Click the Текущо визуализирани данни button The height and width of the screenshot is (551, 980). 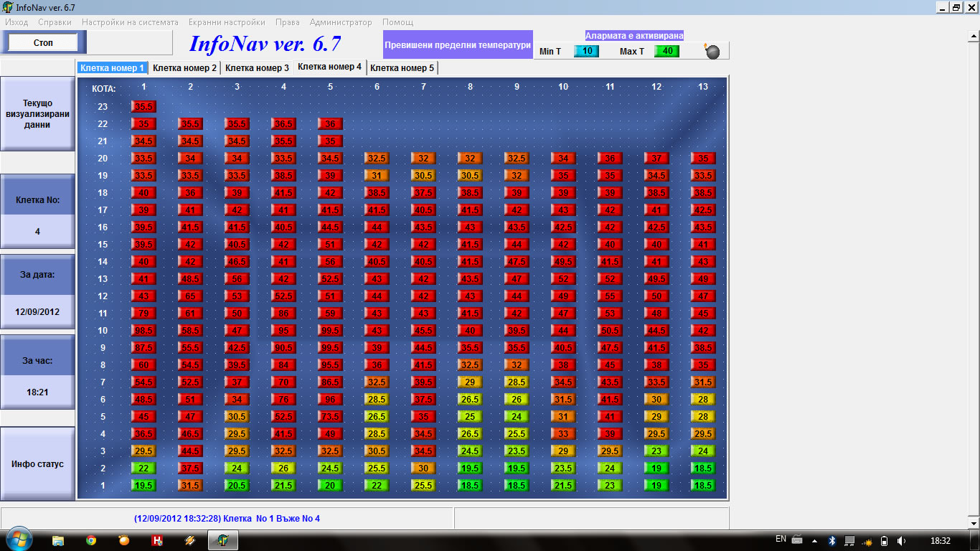click(x=37, y=114)
